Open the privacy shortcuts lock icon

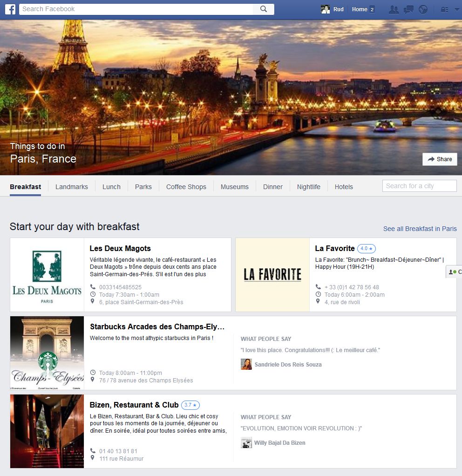[444, 9]
